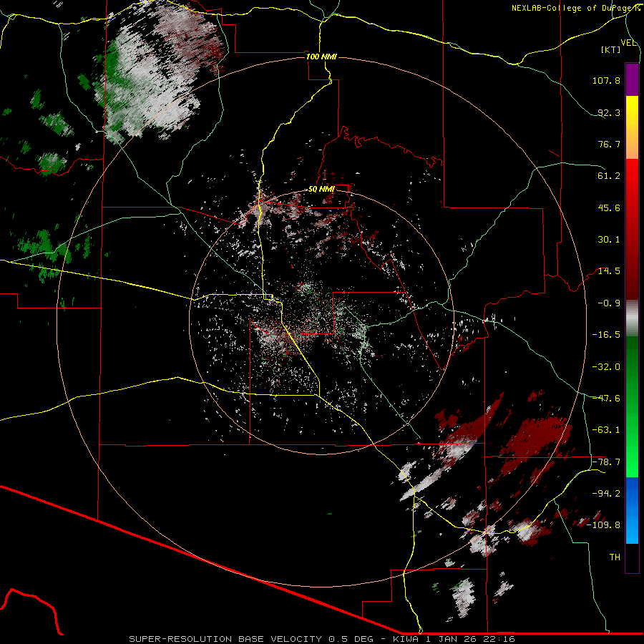Click the -47.6 legend value
This screenshot has height=644, width=644.
606,399
